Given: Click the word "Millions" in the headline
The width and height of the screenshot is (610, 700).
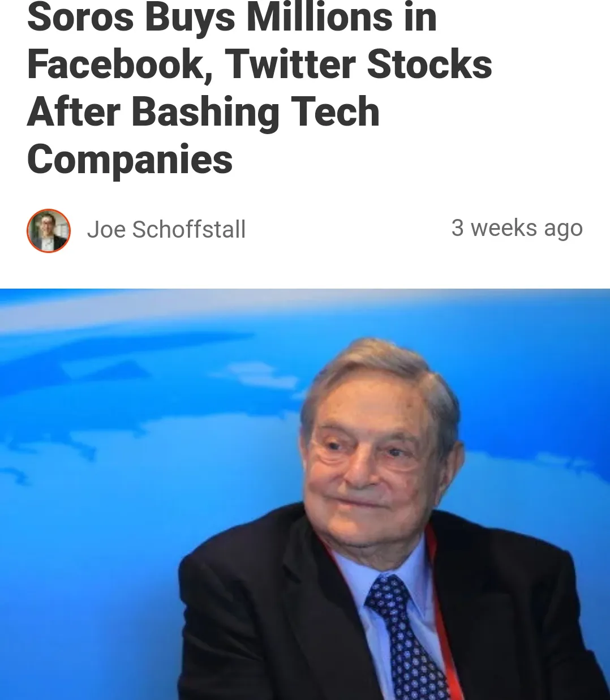Looking at the screenshot, I should click(320, 17).
